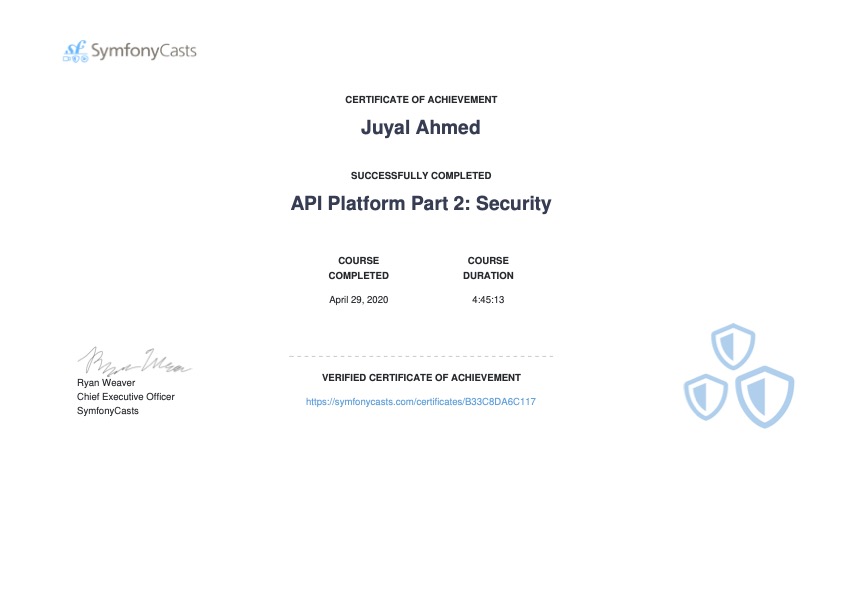Click the SymfonyCasts logo
The height and width of the screenshot is (595, 842).
pyautogui.click(x=129, y=51)
